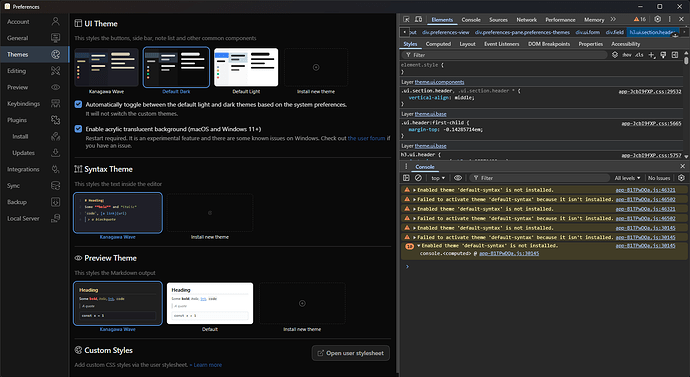Image resolution: width=690 pixels, height=377 pixels.
Task: Collapse the expanded warning with count badge
Action: (419, 246)
